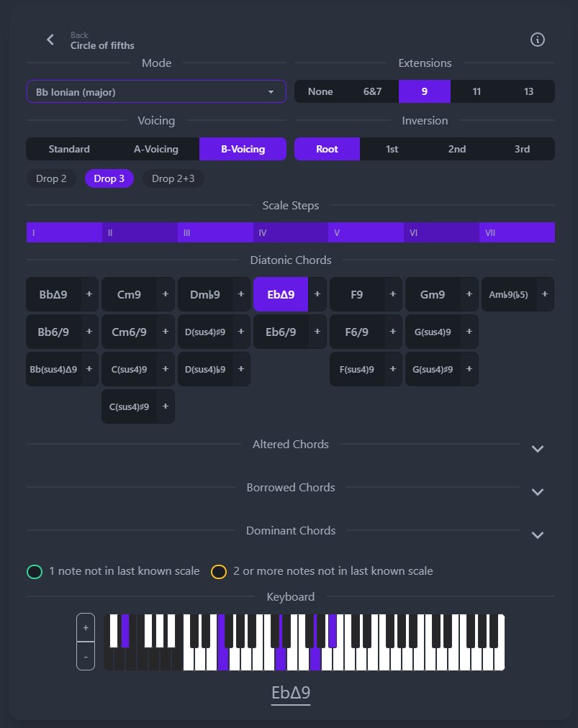Add G(sus4)♯9 chord using its plus icon

tap(469, 369)
